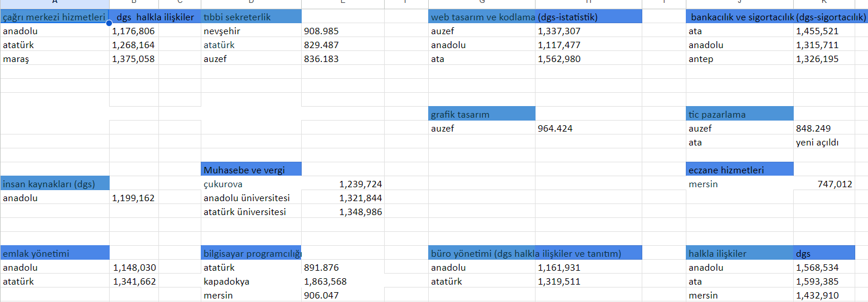The image size is (868, 302).
Task: Click the value 1,341,662
Action: click(x=133, y=281)
